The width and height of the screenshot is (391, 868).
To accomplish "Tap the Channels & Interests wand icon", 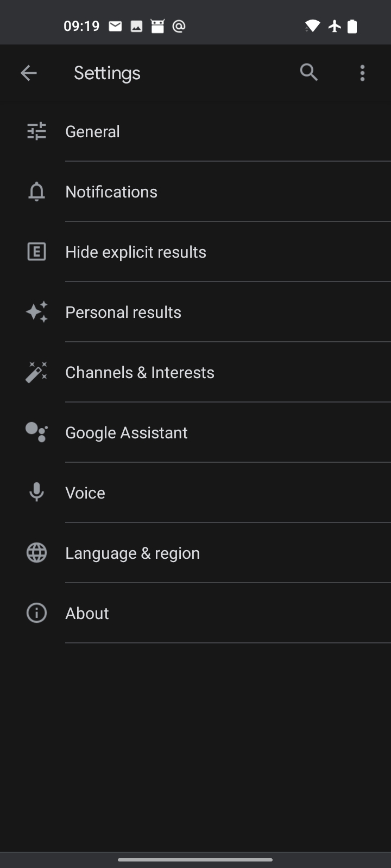I will (x=36, y=372).
